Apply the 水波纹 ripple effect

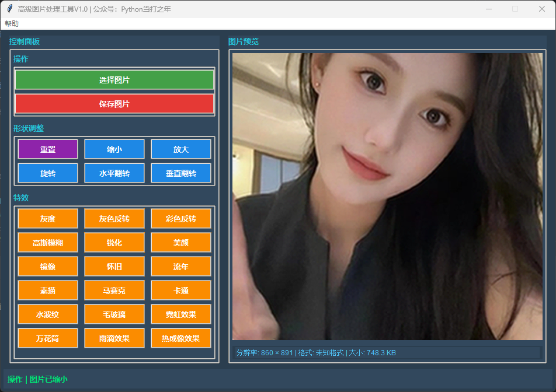click(x=48, y=314)
